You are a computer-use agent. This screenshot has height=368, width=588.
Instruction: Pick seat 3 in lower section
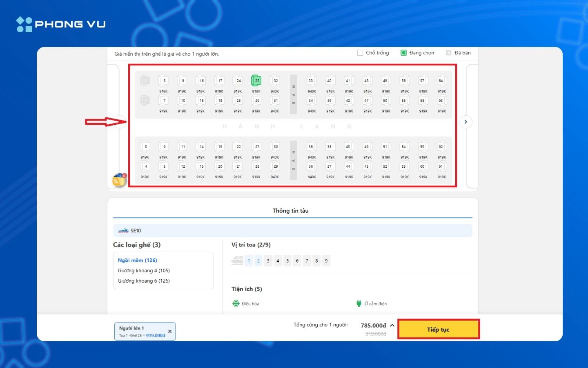point(145,147)
